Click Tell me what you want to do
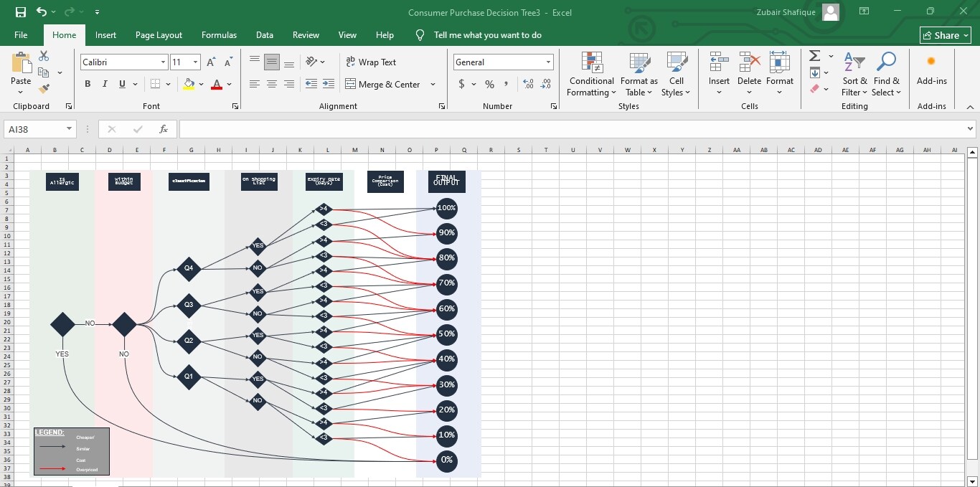The width and height of the screenshot is (980, 487). (x=488, y=34)
